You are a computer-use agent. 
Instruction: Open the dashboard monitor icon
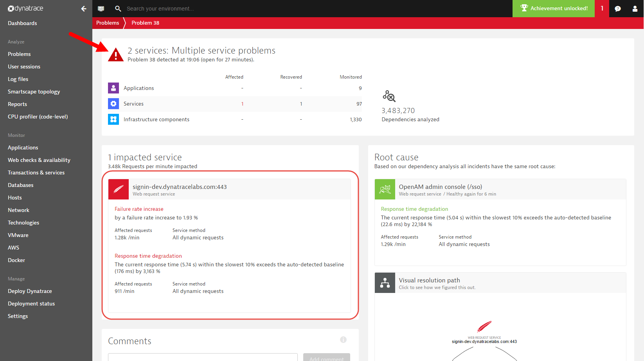click(101, 9)
